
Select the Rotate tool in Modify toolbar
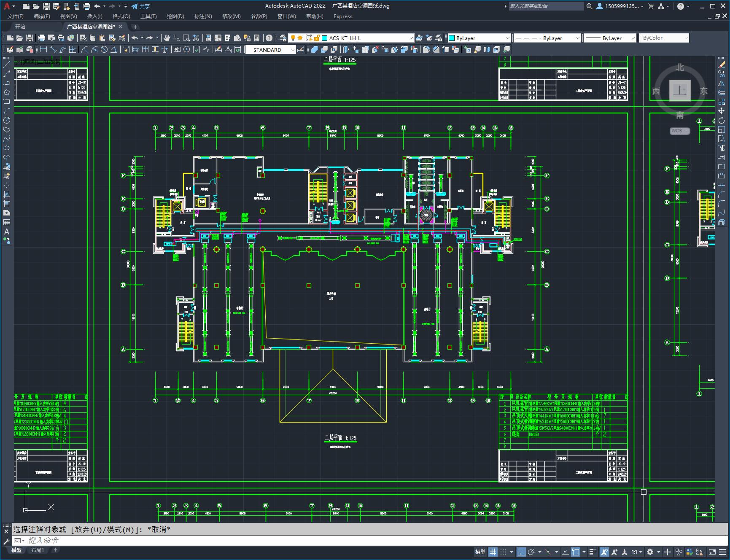tap(722, 121)
